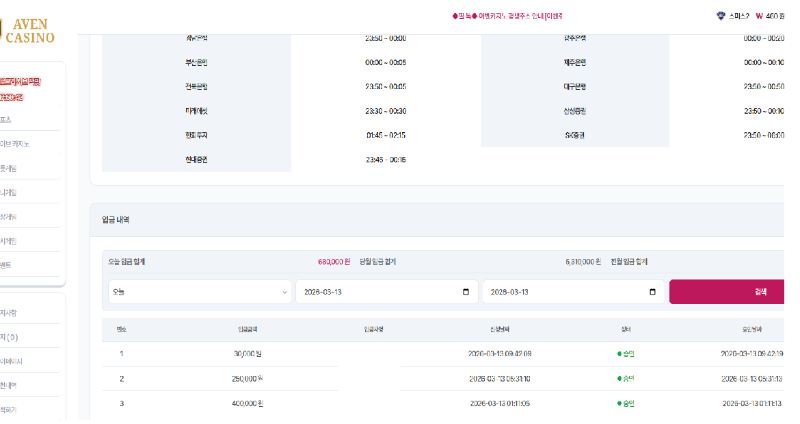Open calendar picker on end date field
The image size is (800, 424).
click(x=653, y=292)
